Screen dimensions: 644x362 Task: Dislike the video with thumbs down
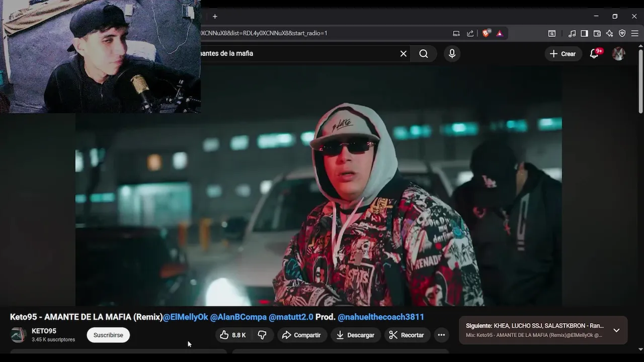pyautogui.click(x=262, y=335)
